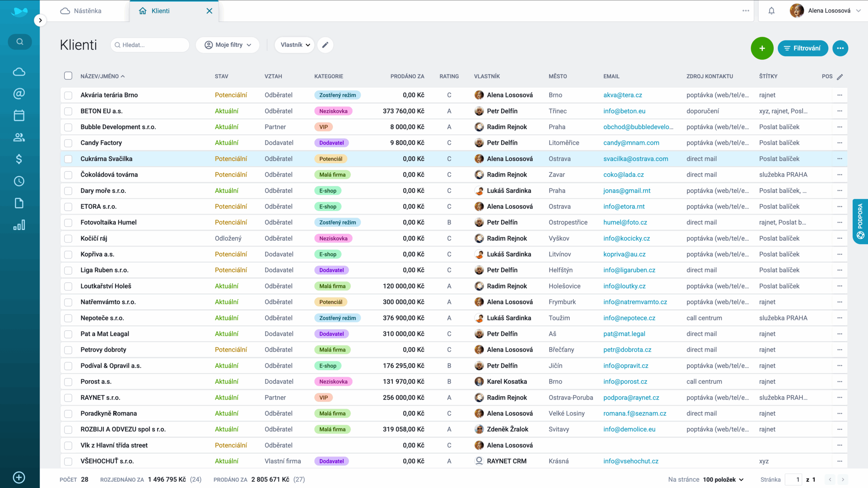868x488 pixels.
Task: Edit table columns with header pencil icon
Action: pos(840,77)
